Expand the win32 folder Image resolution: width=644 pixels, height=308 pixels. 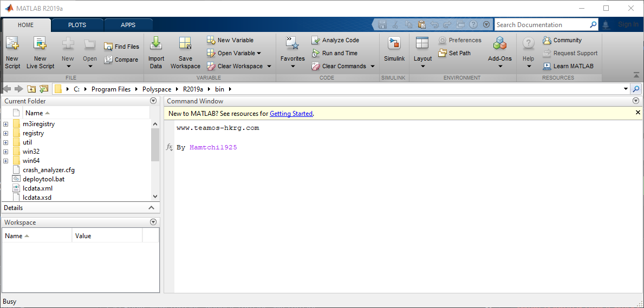pyautogui.click(x=6, y=152)
